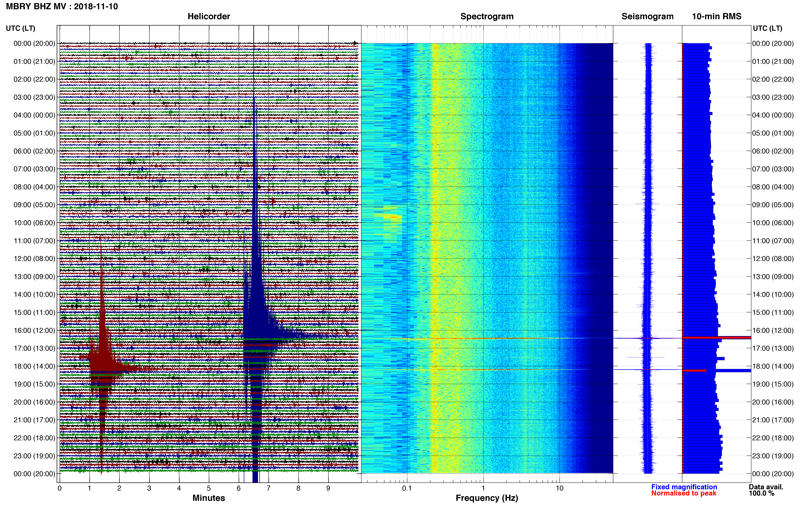Viewport: 812px width, 508px height.
Task: Click 05:00 (01:00) on the RMS panel time axis
Action: click(773, 133)
